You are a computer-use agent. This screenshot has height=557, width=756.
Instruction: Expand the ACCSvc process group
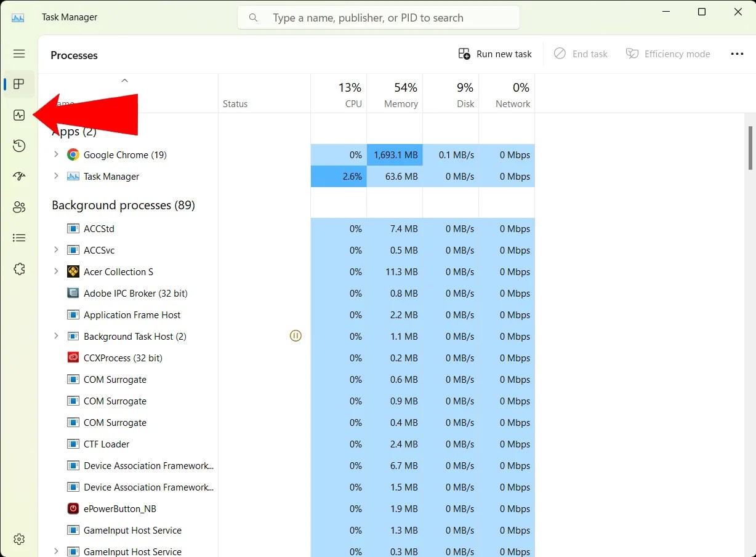[x=56, y=250]
